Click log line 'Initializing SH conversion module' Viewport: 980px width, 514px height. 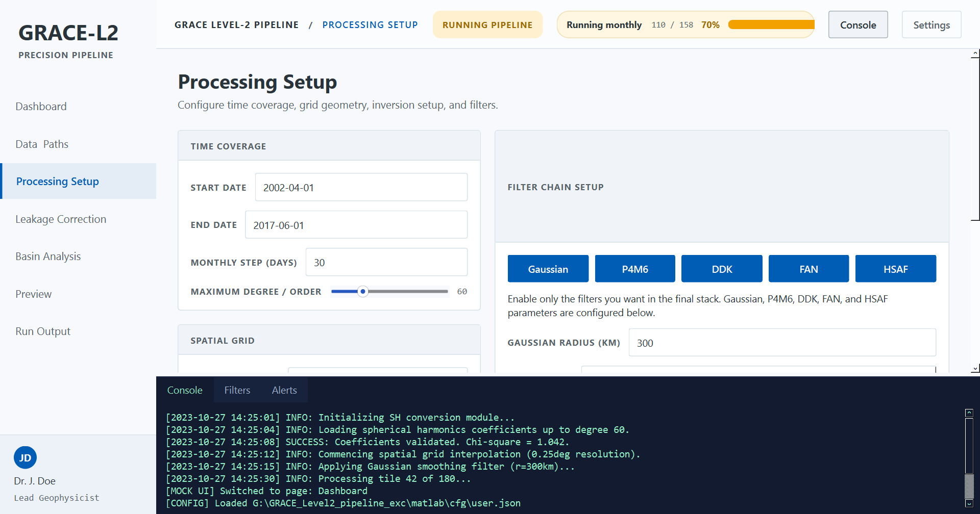(340, 418)
